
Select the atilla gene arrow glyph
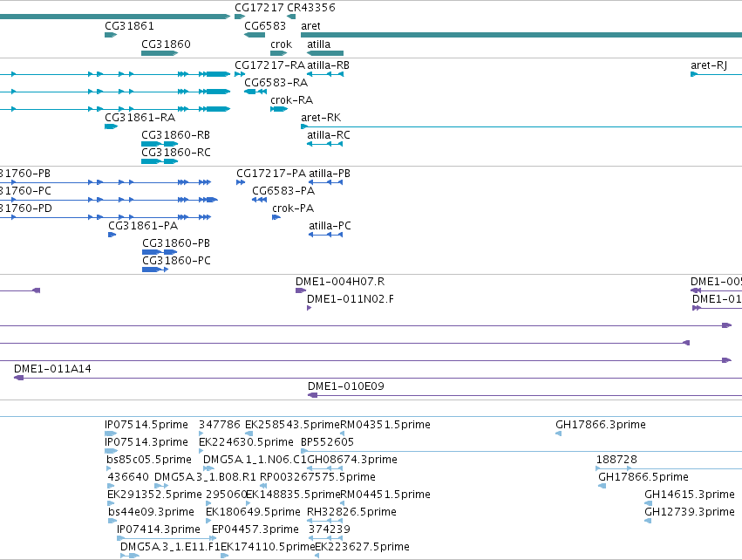click(x=325, y=53)
